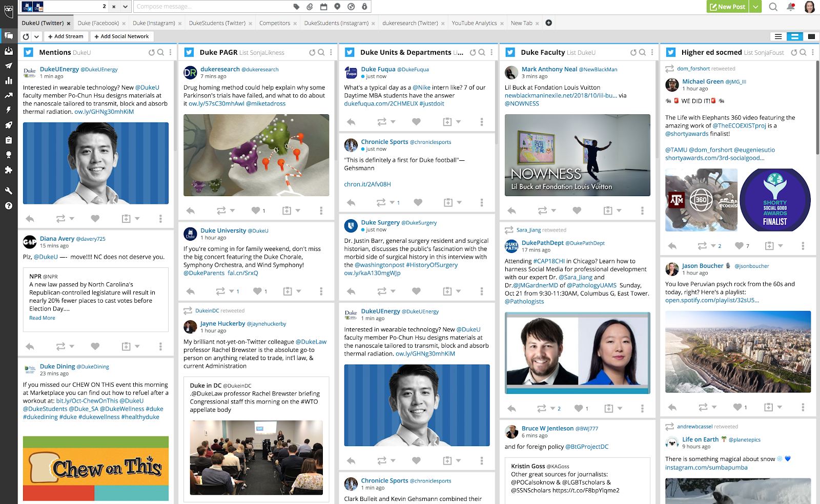Viewport: 820px width, 504px height.
Task: Like the Duke Fuqua tweet
Action: pos(416,122)
